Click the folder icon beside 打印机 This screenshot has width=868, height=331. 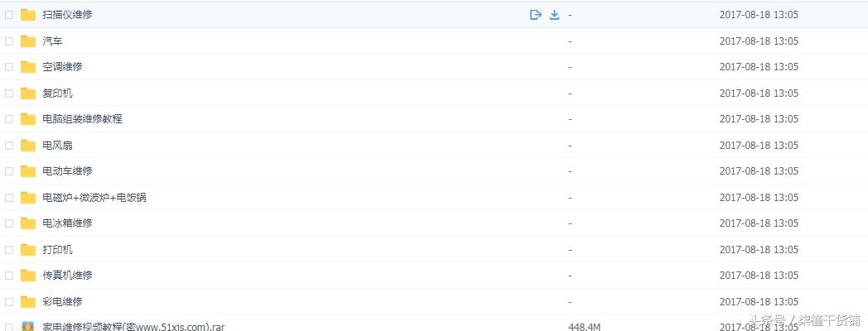[x=28, y=250]
